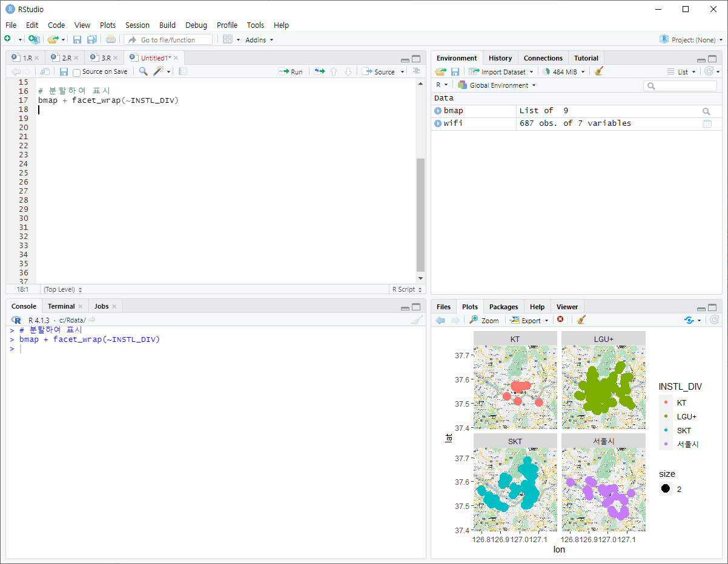The height and width of the screenshot is (564, 728).
Task: Open the Addins dropdown
Action: tap(259, 39)
